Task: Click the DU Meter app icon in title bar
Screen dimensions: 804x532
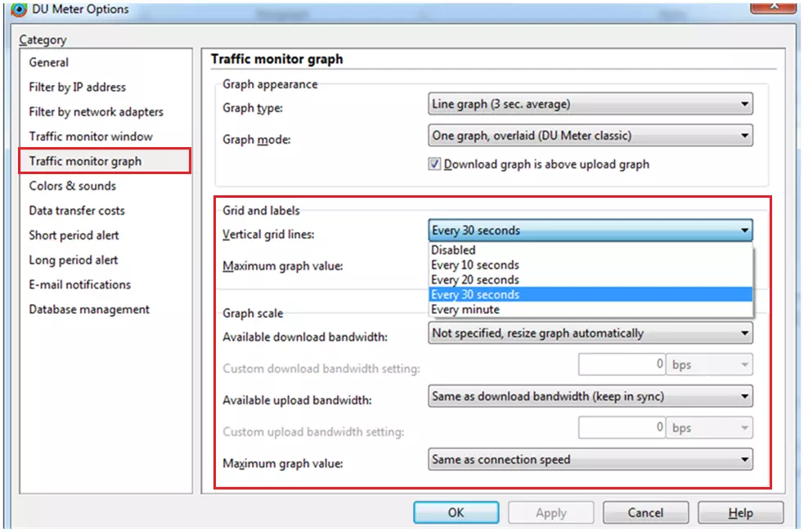Action: 19,9
